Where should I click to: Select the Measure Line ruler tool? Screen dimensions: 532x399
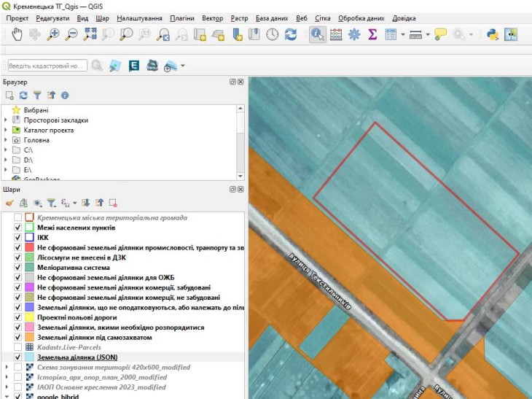(415, 34)
